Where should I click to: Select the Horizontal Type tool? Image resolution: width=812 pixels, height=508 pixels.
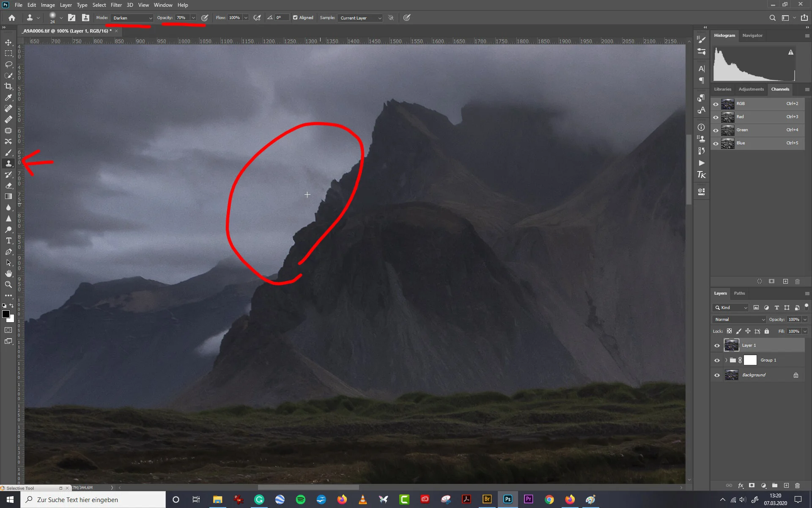point(8,240)
